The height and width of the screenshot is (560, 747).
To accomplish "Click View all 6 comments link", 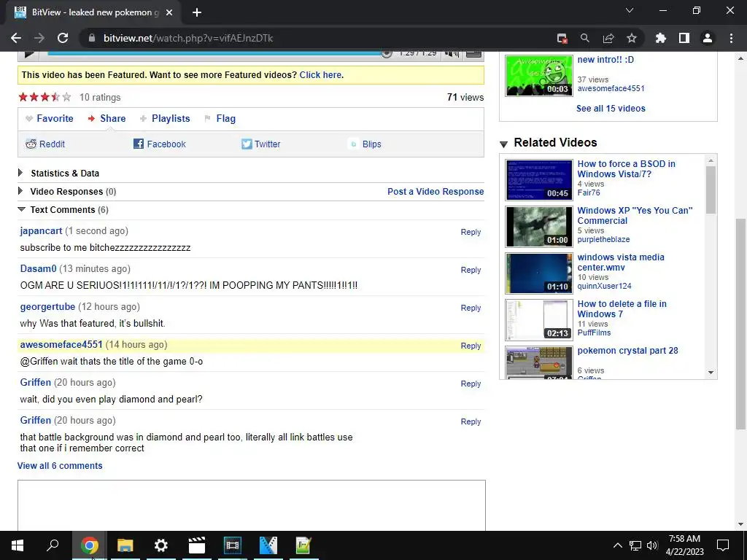I will (x=60, y=466).
